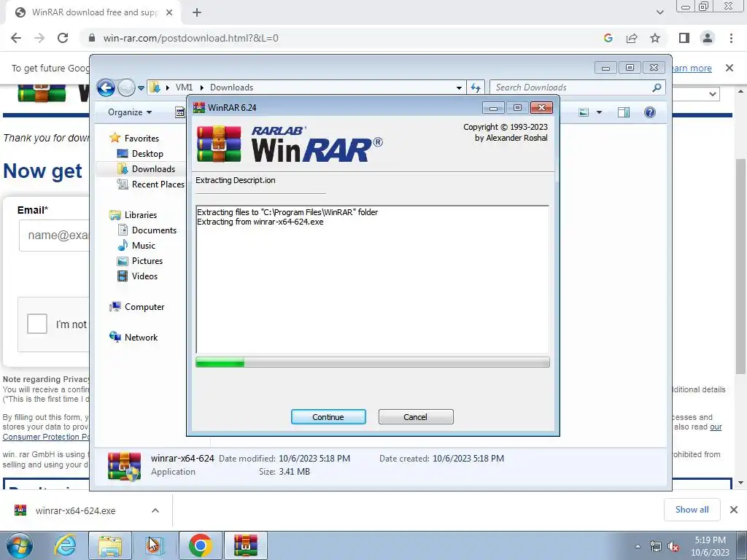
Task: Open Chrome side panel icon
Action: (x=684, y=38)
